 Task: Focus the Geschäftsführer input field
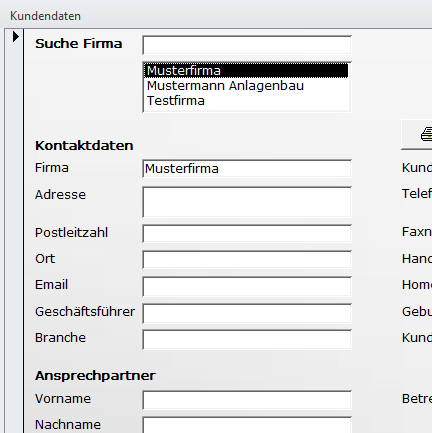(x=247, y=313)
